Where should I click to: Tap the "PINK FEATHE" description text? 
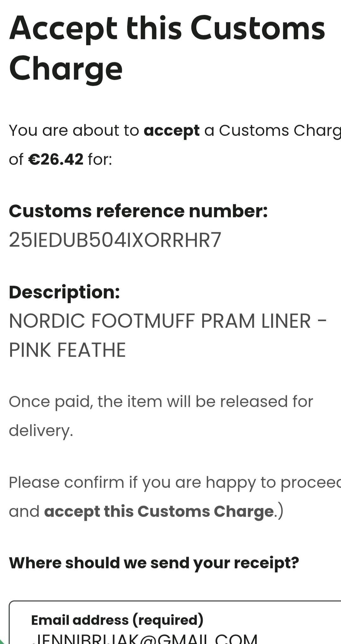pyautogui.click(x=67, y=350)
